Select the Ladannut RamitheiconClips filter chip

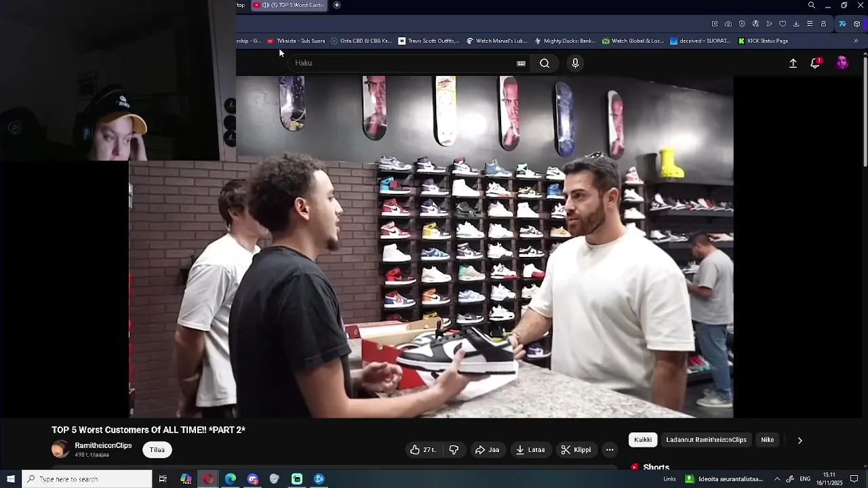[x=706, y=440]
